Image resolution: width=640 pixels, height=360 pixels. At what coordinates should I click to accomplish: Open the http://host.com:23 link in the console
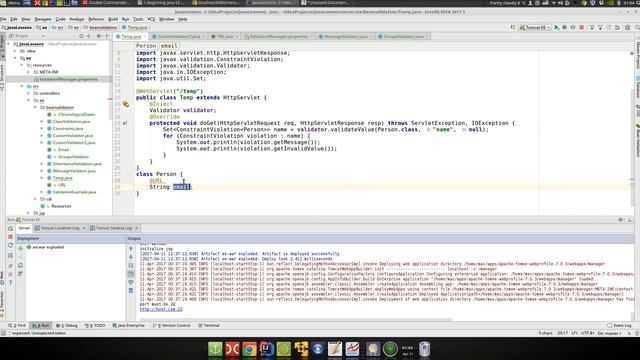click(x=161, y=309)
